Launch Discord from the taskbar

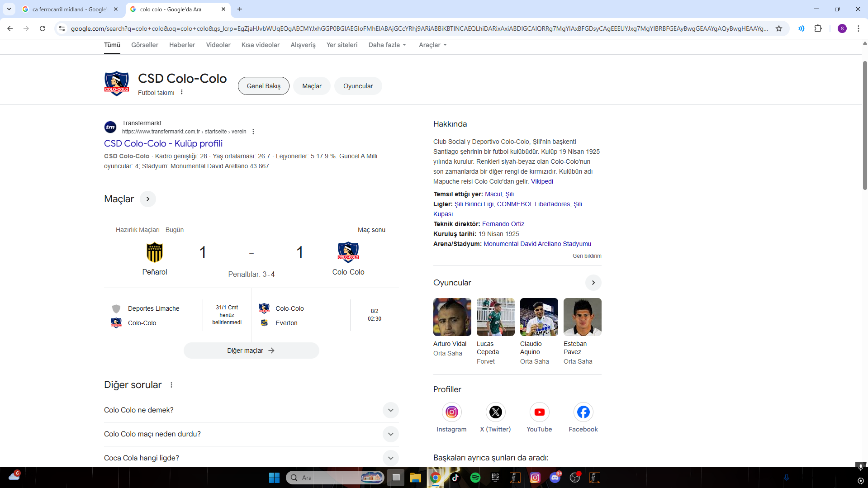[555, 478]
